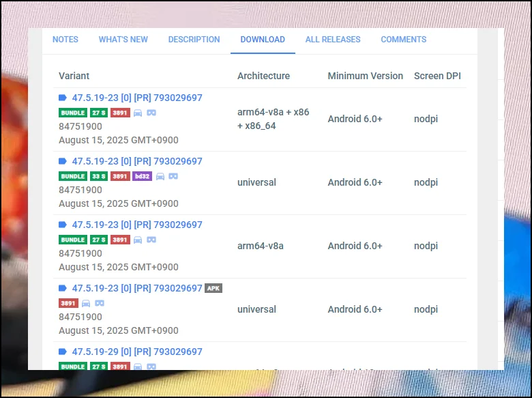The image size is (532, 398).
Task: Click the gray APK badge
Action: point(213,288)
